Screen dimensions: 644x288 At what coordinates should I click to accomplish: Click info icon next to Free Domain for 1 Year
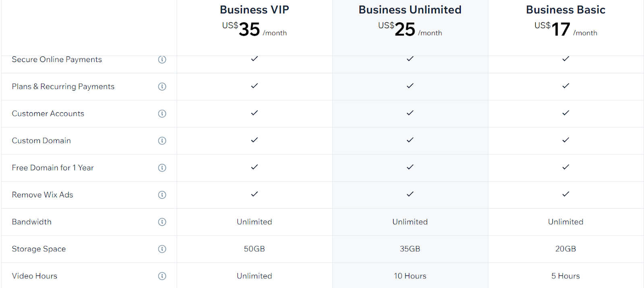pos(162,168)
